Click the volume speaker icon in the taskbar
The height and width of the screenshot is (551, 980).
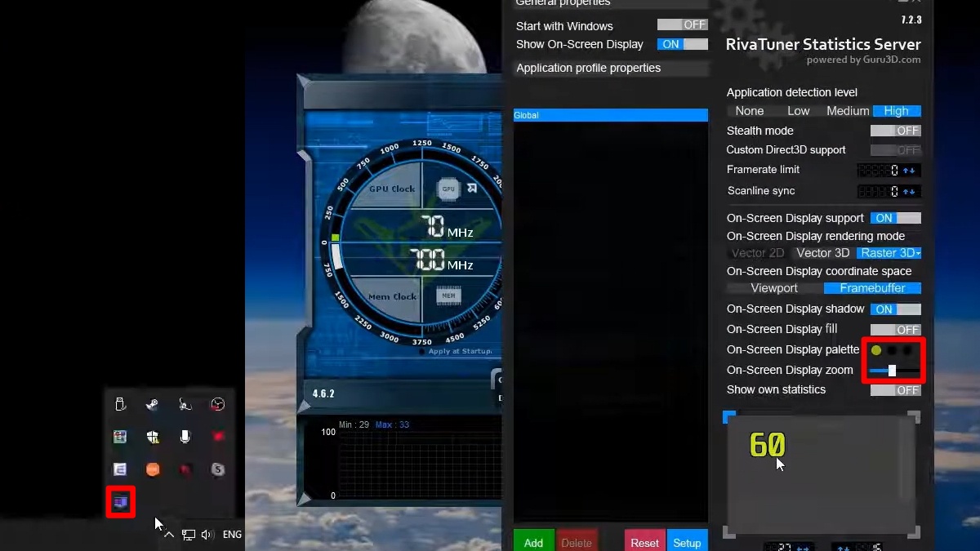click(x=207, y=535)
